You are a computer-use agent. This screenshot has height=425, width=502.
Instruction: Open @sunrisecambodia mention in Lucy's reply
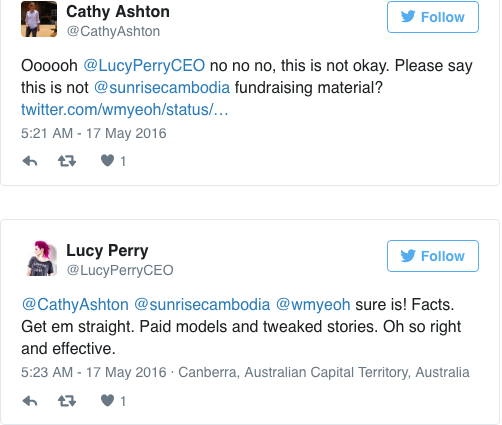[x=202, y=305]
